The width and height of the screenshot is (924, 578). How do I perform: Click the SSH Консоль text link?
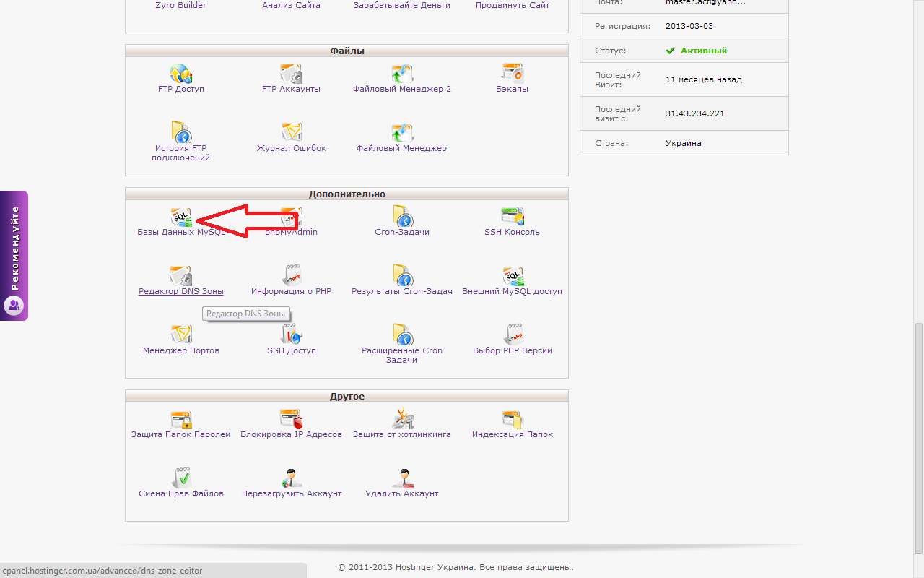[512, 233]
